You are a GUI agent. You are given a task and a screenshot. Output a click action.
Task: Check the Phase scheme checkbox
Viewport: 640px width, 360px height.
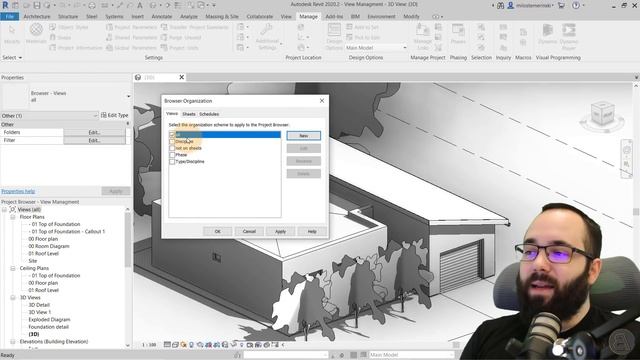click(x=172, y=155)
